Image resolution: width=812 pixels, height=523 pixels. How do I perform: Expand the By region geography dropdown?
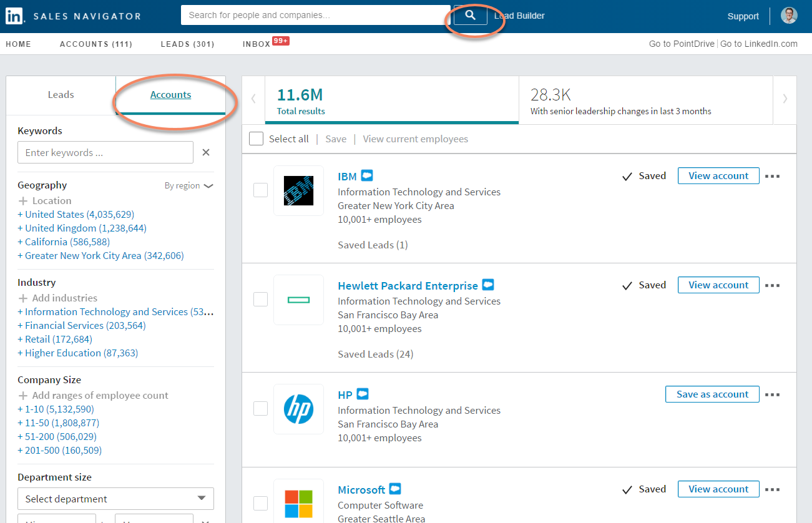(x=188, y=185)
